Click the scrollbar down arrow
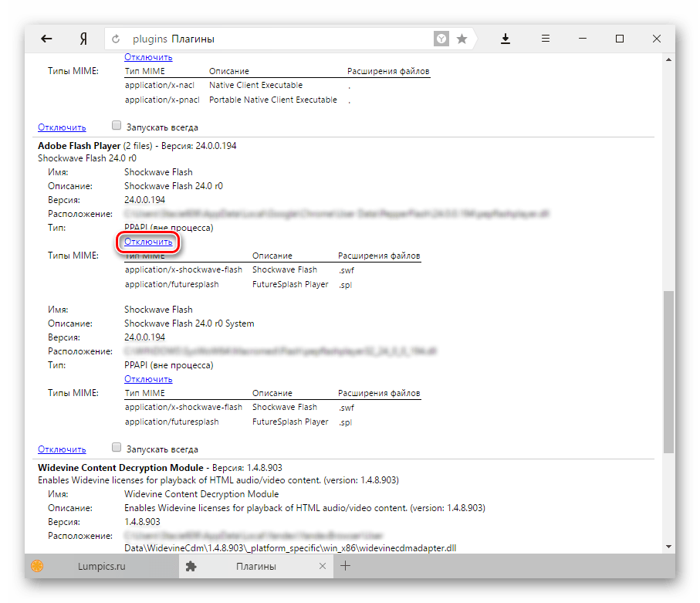Screen dimensions: 700x603 click(x=668, y=547)
